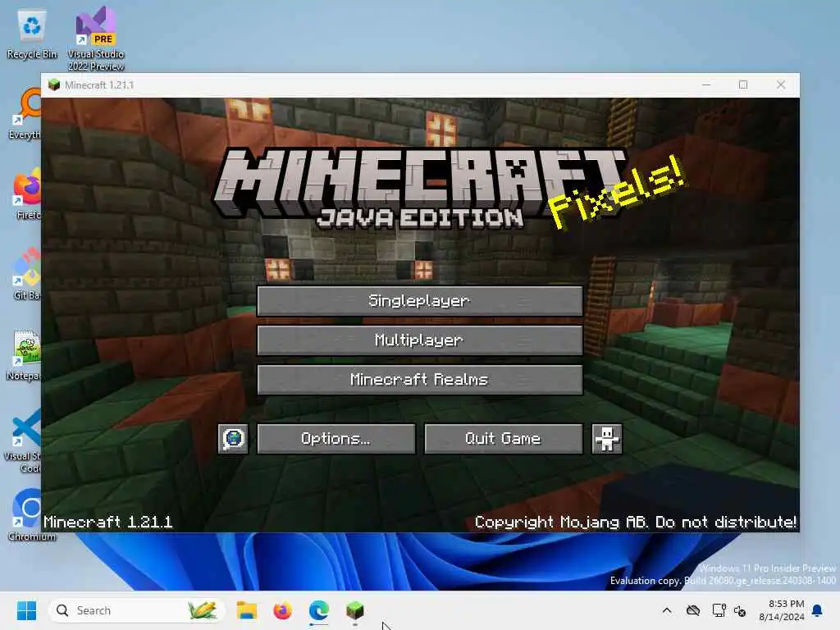This screenshot has height=630, width=840.
Task: Click the muted volume tray icon
Action: click(x=741, y=610)
